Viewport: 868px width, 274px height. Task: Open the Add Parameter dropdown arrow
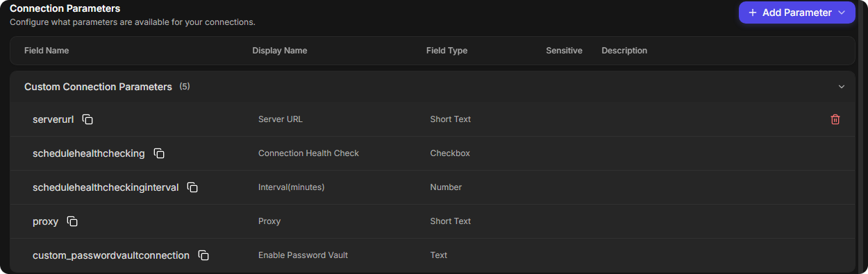(x=842, y=12)
